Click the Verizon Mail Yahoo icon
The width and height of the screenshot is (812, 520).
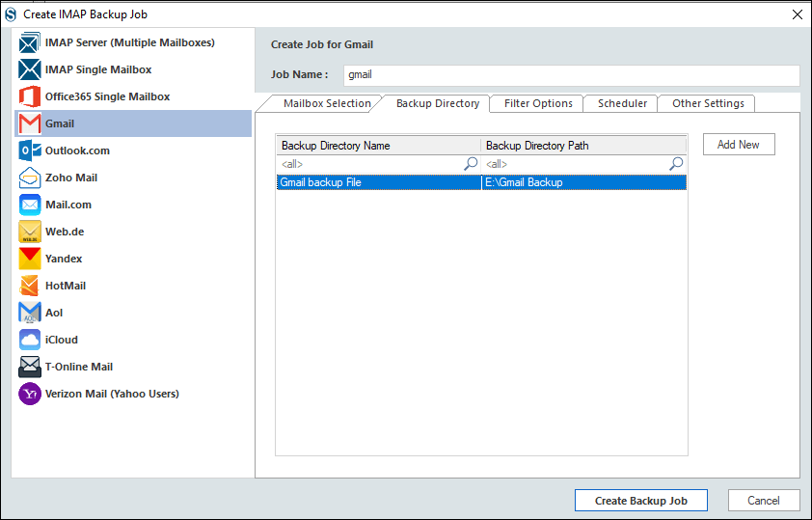tap(30, 394)
